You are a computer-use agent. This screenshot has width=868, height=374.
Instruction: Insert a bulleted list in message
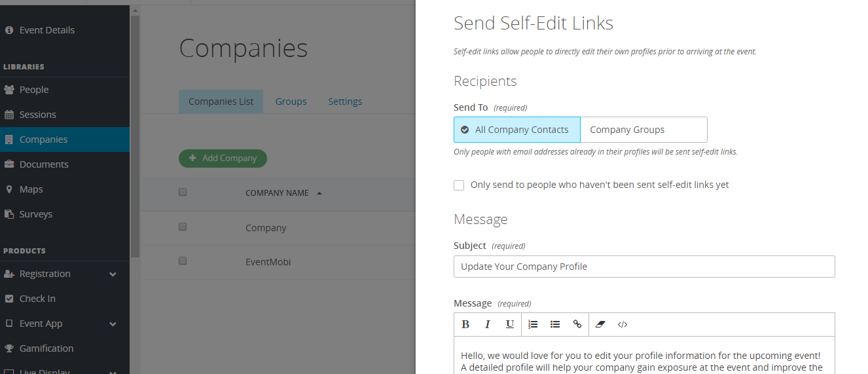(x=555, y=324)
